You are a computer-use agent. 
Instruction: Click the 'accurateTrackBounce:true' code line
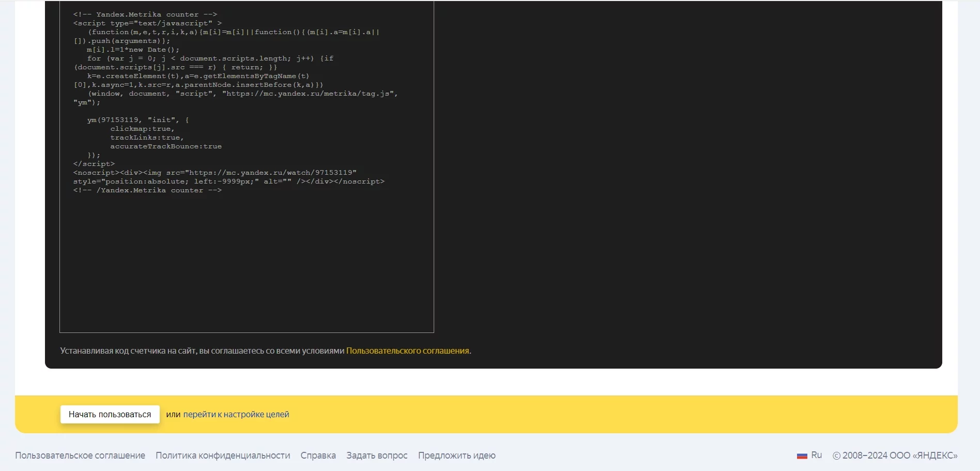pos(166,146)
